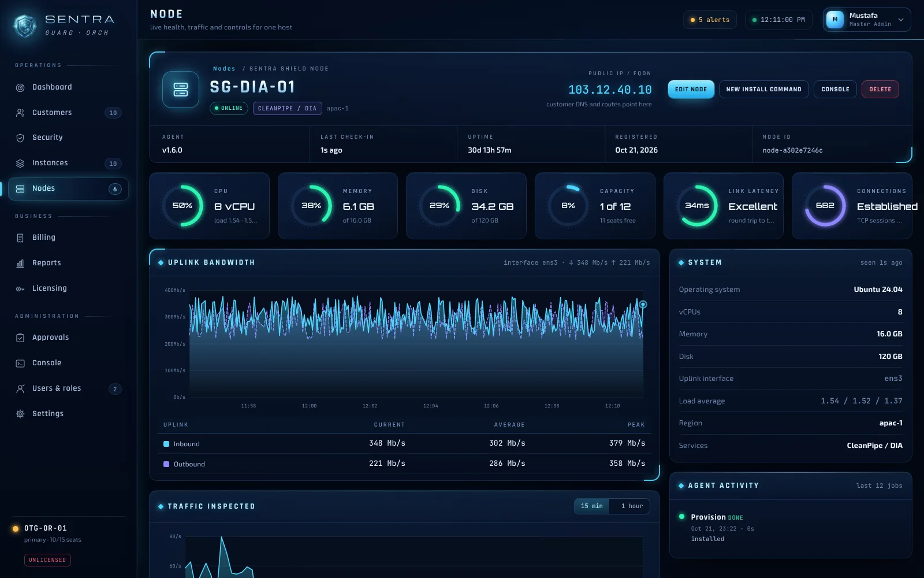The width and height of the screenshot is (924, 578).
Task: Click the ONLINE status badge
Action: point(229,109)
